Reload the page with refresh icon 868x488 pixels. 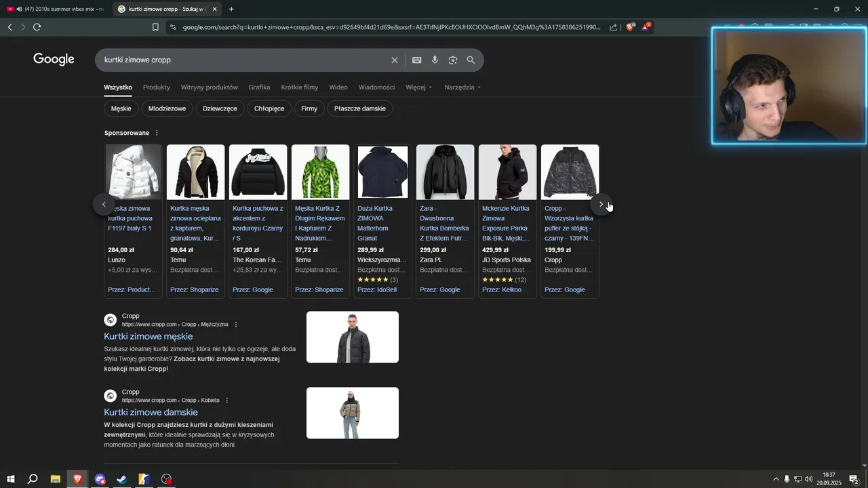(x=37, y=27)
